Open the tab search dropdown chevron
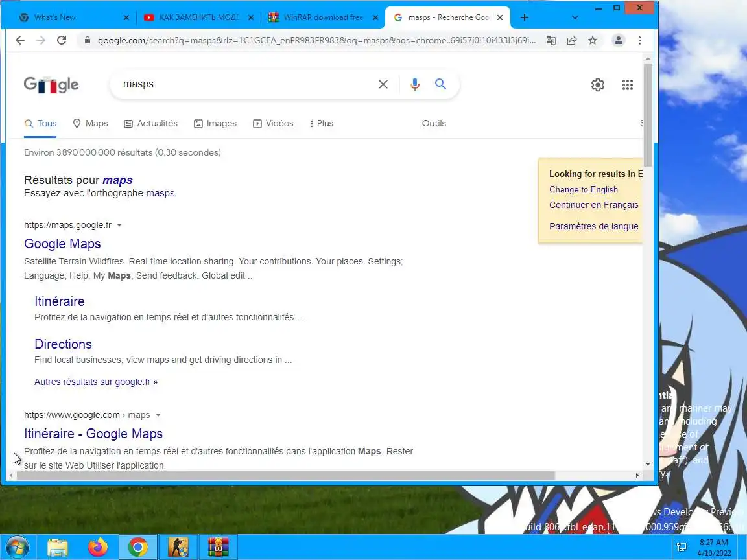Screen dimensions: 747x560 (575, 17)
